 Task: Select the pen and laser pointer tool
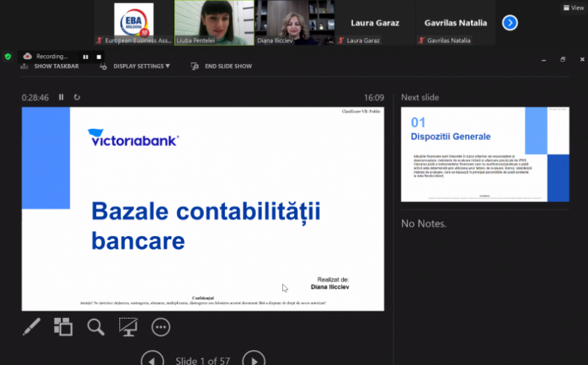31,327
